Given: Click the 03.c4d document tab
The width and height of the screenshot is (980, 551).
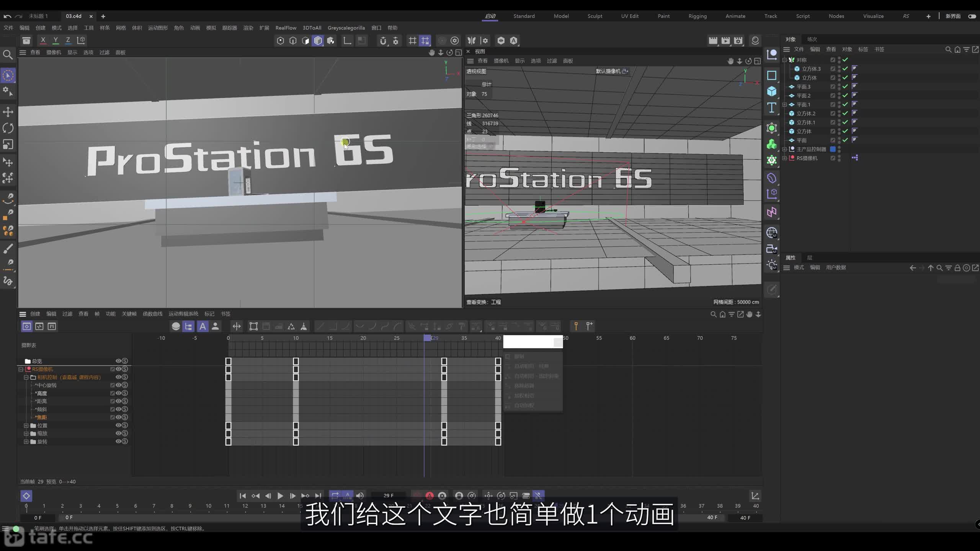Looking at the screenshot, I should pos(73,16).
